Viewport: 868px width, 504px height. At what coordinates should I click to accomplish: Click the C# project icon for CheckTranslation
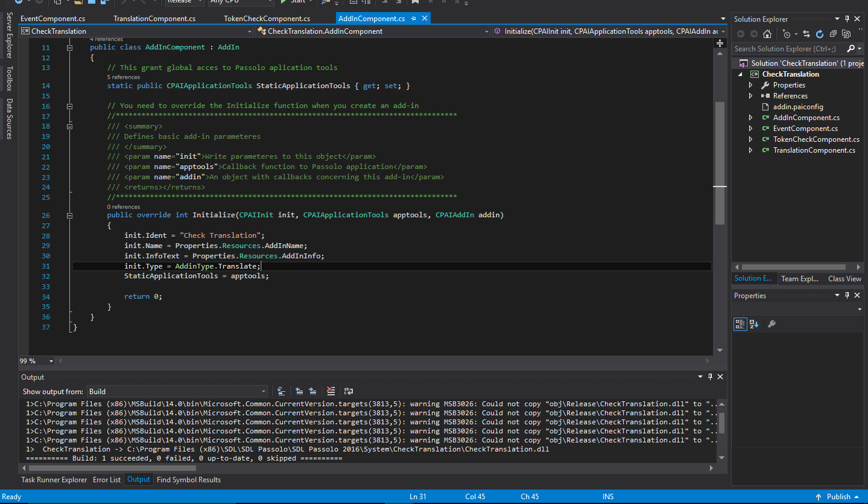[755, 74]
